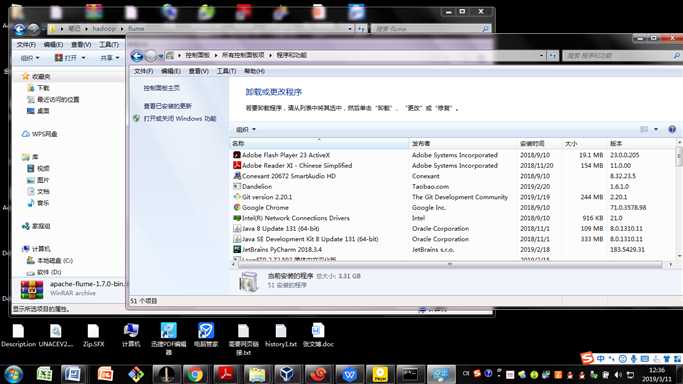Open the 组织 dropdown in Programs window
683x384 pixels.
(246, 130)
